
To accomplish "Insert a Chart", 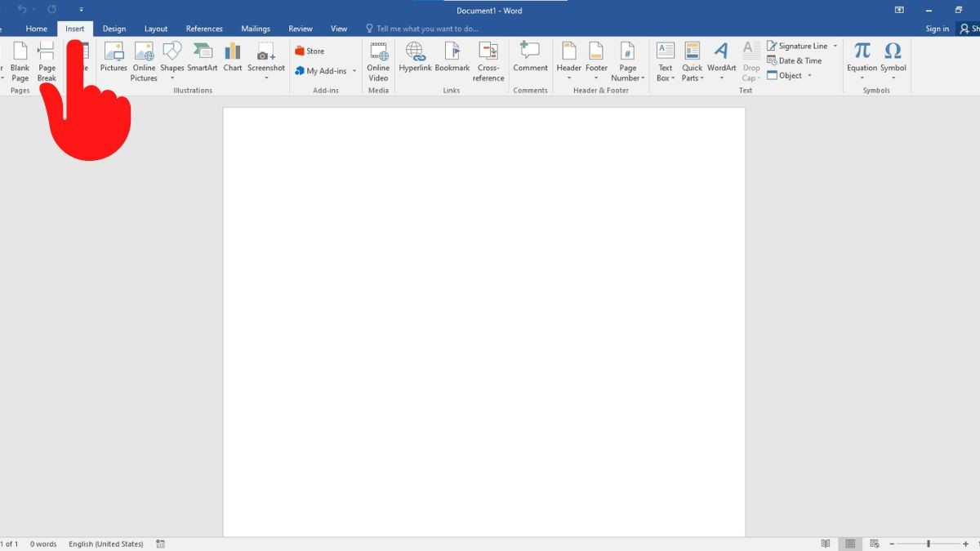I will [233, 57].
